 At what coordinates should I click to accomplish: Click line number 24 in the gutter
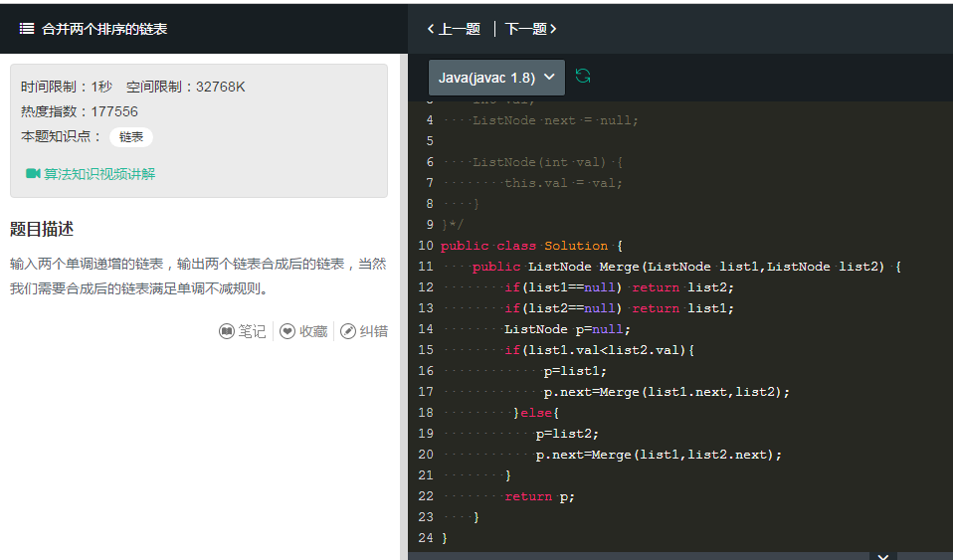tap(426, 538)
